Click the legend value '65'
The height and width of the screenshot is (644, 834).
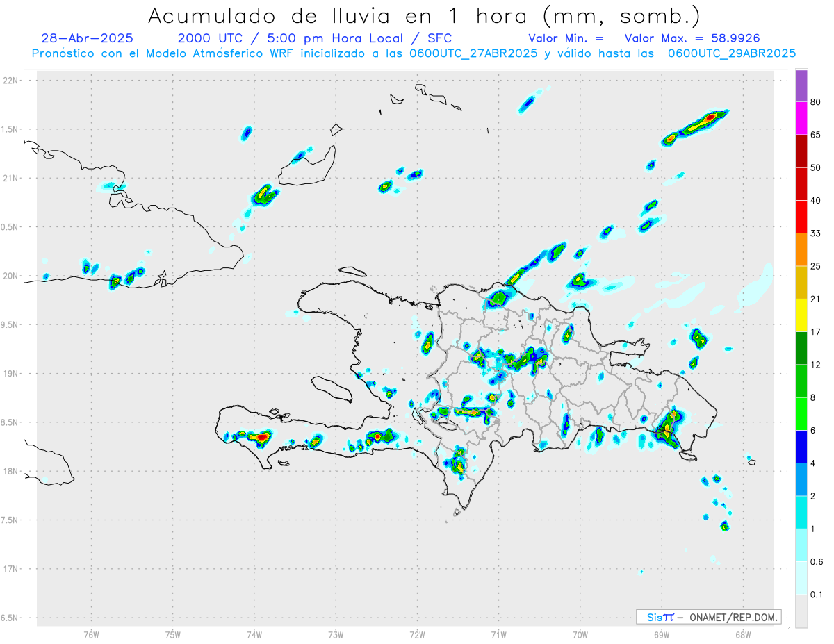(x=816, y=135)
